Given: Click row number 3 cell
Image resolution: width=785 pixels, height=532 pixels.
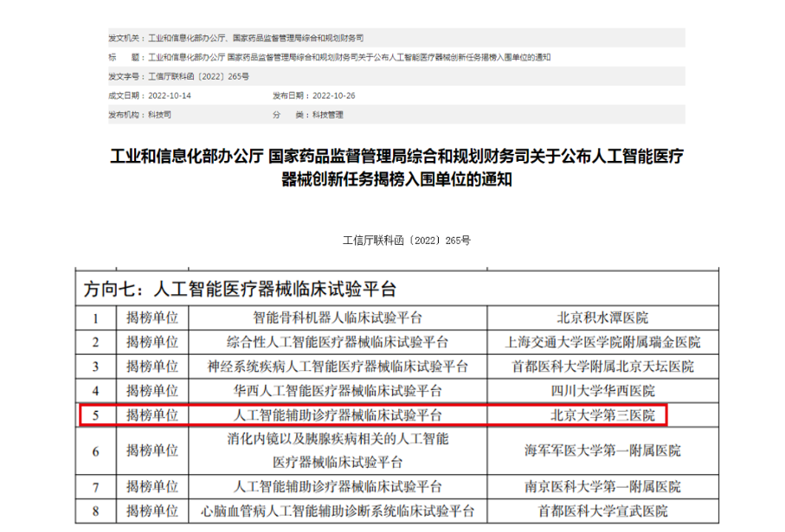Looking at the screenshot, I should [x=95, y=367].
